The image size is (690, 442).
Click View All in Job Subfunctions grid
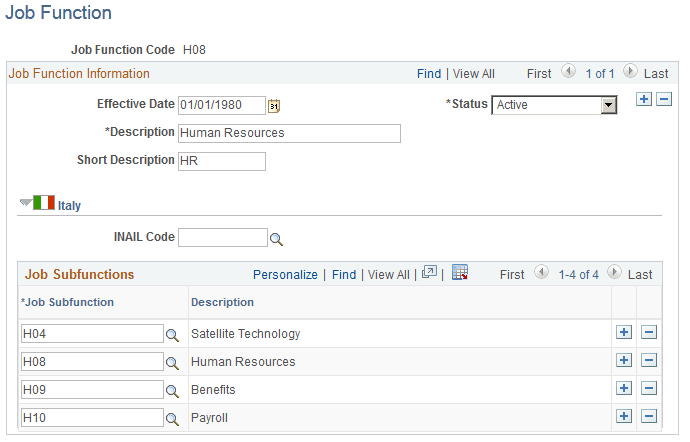(x=388, y=274)
